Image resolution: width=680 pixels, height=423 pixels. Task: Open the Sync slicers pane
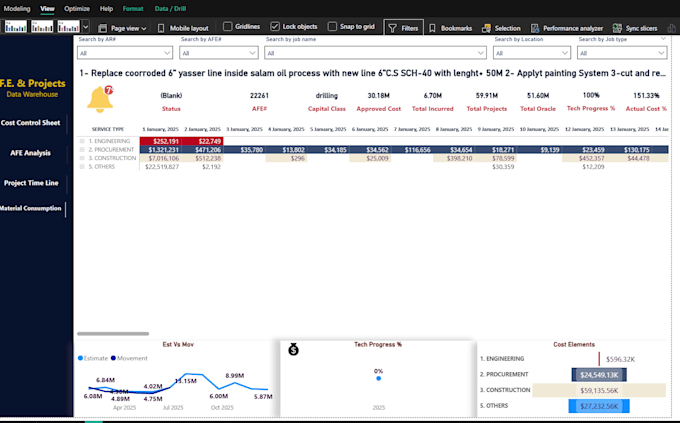(x=635, y=28)
